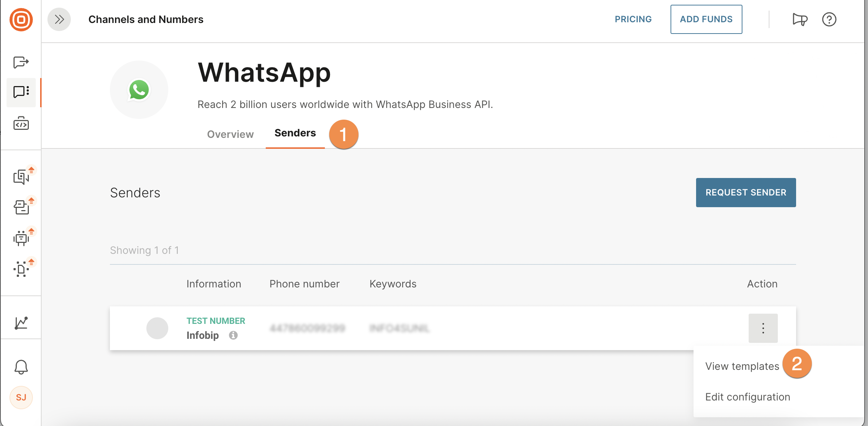Click the Action column header

[762, 284]
